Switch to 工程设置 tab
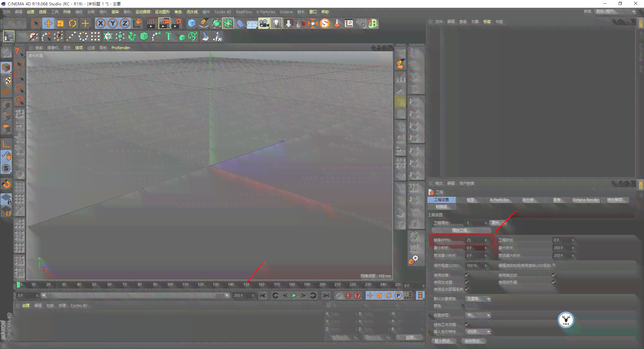 [x=441, y=200]
